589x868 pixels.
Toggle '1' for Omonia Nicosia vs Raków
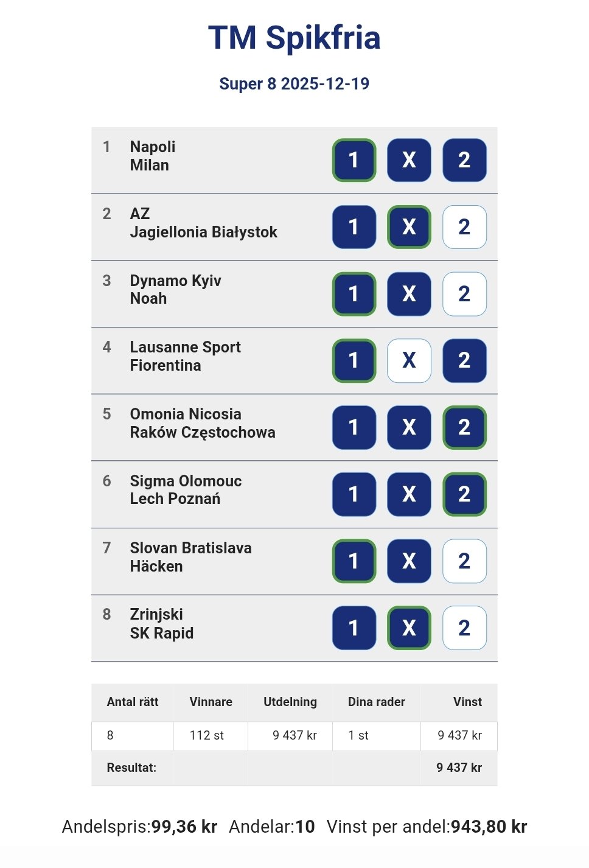354,427
